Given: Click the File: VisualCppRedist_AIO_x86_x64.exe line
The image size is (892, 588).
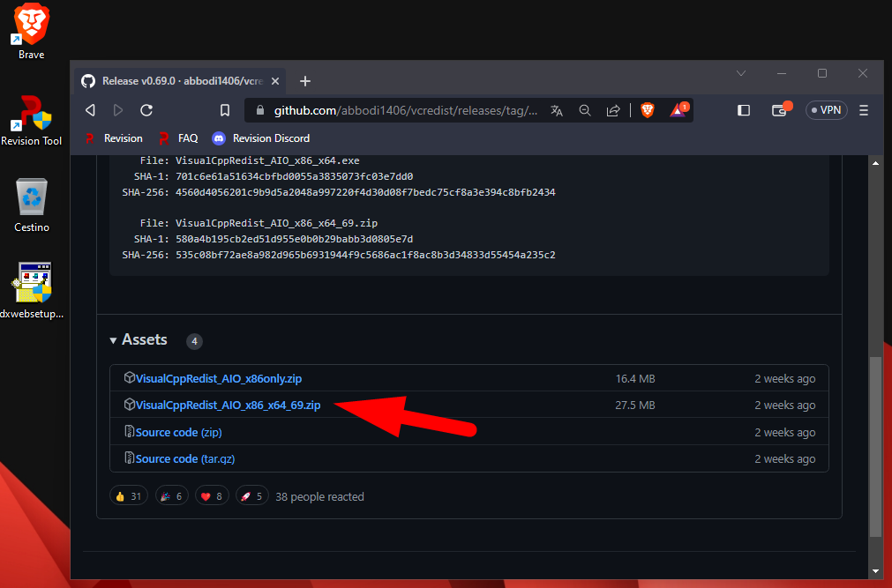Looking at the screenshot, I should [x=250, y=161].
